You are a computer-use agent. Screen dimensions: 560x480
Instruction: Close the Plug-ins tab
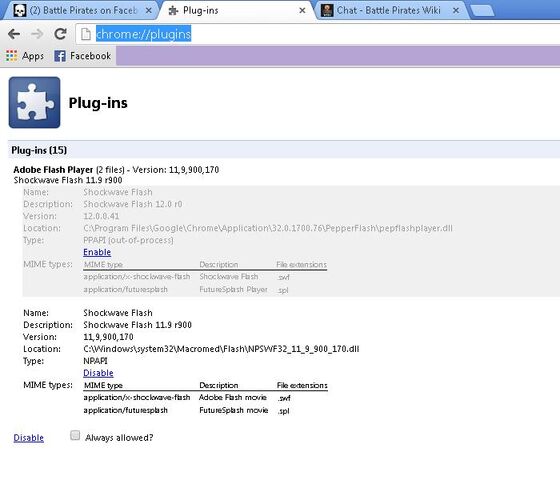tap(302, 11)
